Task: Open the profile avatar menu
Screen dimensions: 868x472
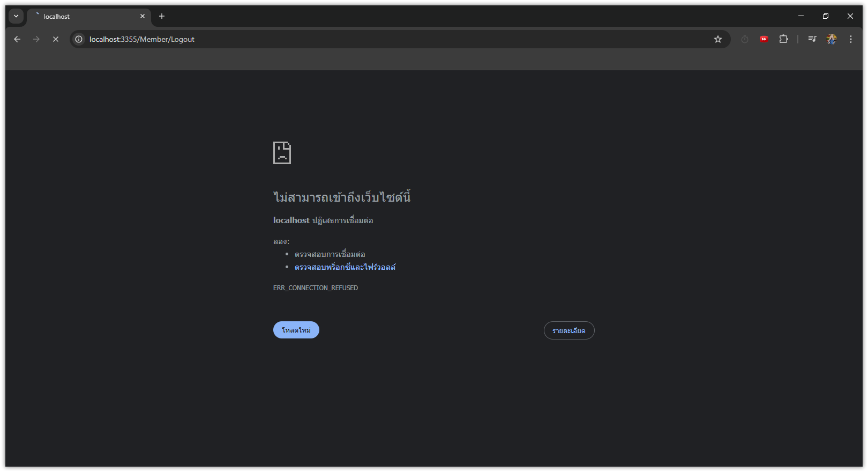Action: (832, 39)
